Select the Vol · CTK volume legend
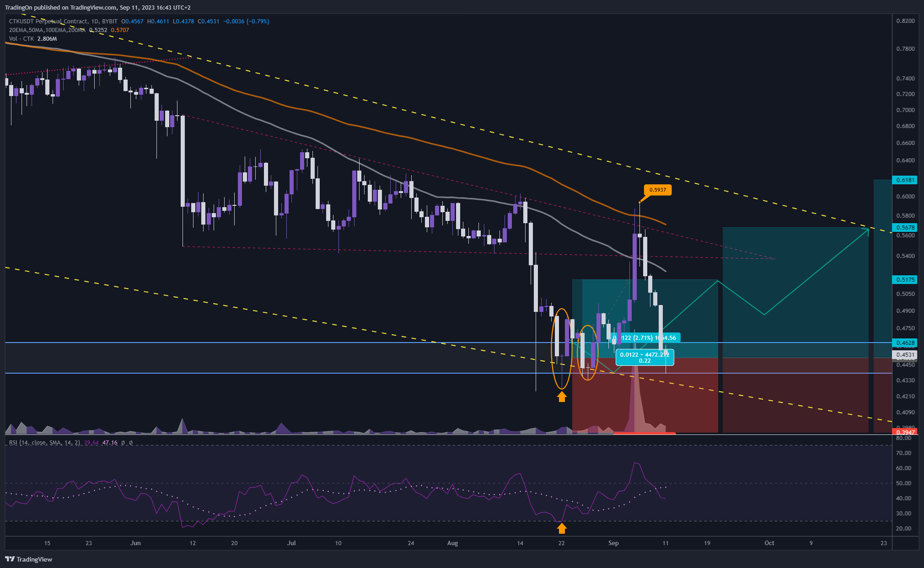The width and height of the screenshot is (924, 568). 21,39
